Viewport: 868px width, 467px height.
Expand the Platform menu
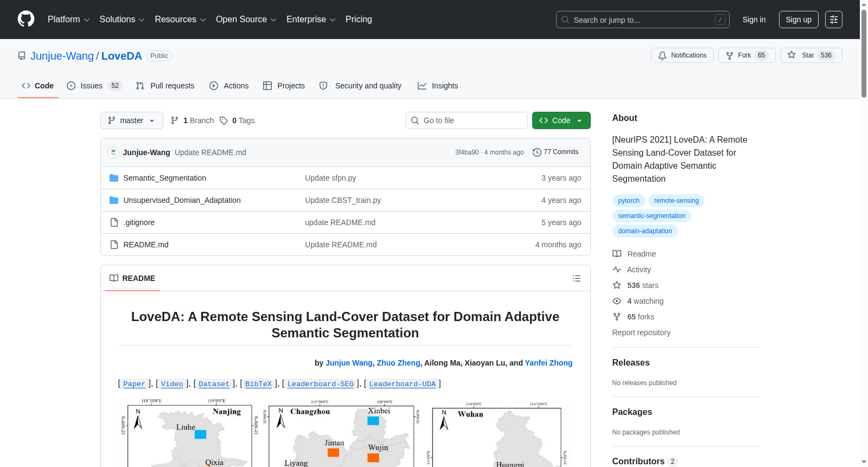tap(69, 20)
